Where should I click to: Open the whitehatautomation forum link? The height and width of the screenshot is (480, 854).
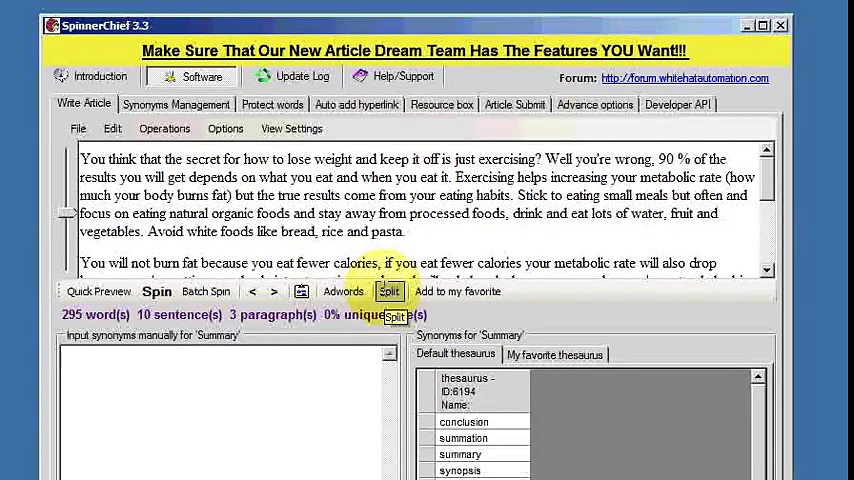(684, 78)
